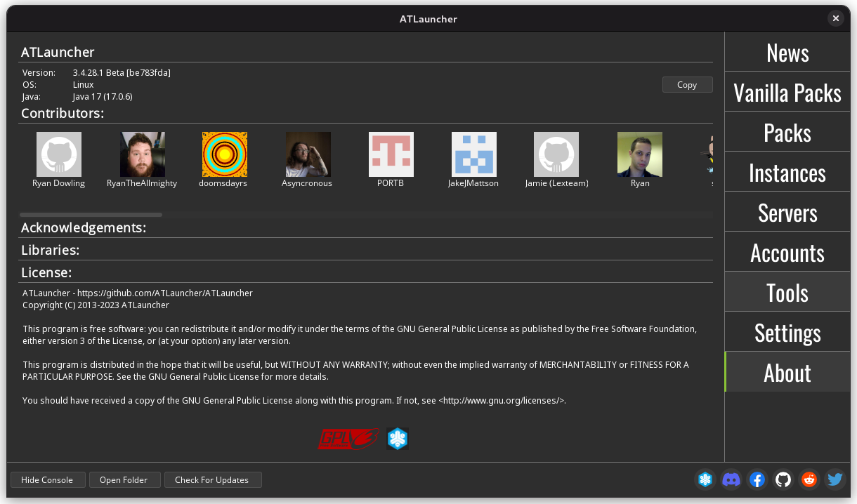Screen dimensions: 857x504
Task: Open the Reddit icon link
Action: 809,479
